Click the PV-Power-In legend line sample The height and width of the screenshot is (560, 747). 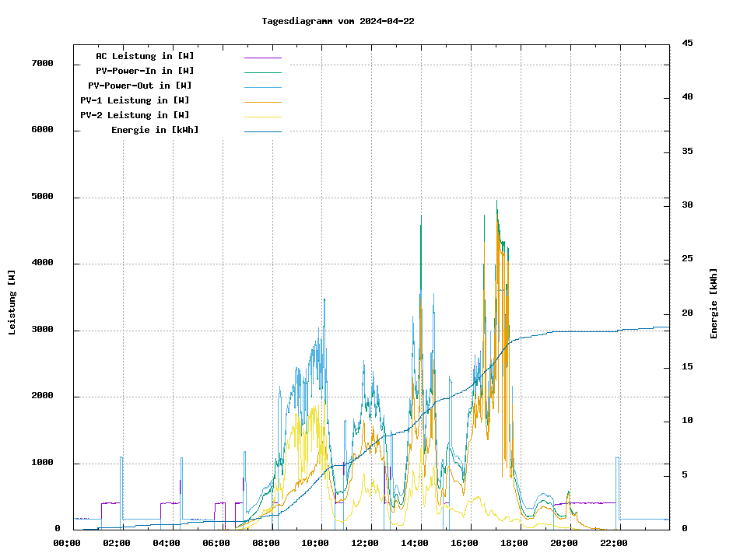coord(262,72)
